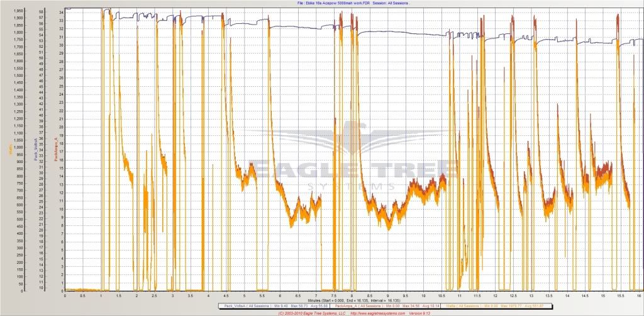Click the 1,950 tick on Watts axis
Viewport: 644px width, 316px height.
pyautogui.click(x=19, y=11)
